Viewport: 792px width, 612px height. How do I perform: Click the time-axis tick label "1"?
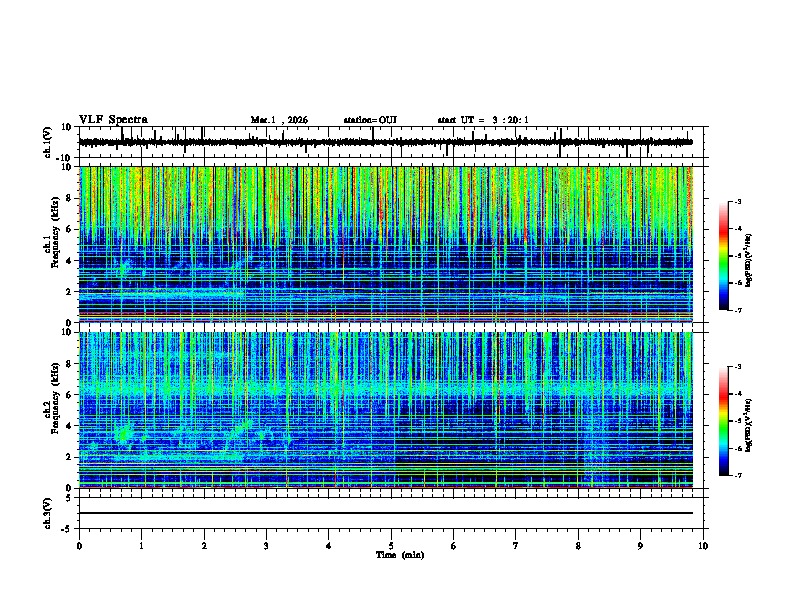tap(141, 546)
